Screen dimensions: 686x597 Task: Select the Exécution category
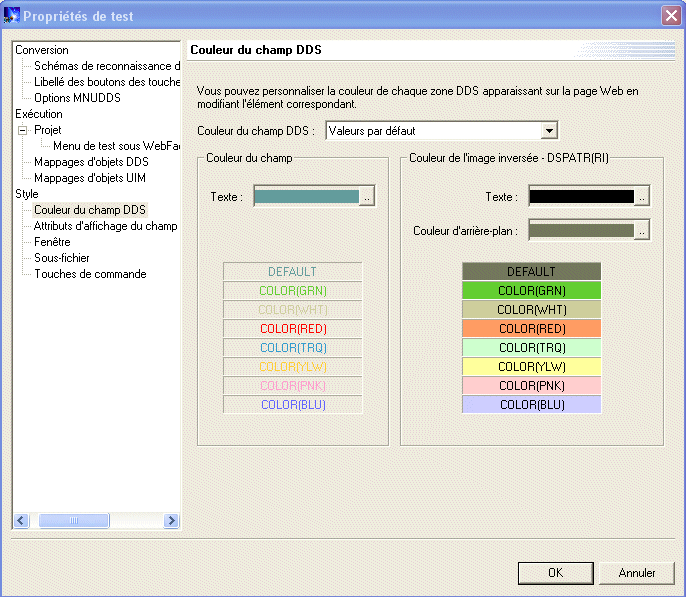tap(39, 114)
